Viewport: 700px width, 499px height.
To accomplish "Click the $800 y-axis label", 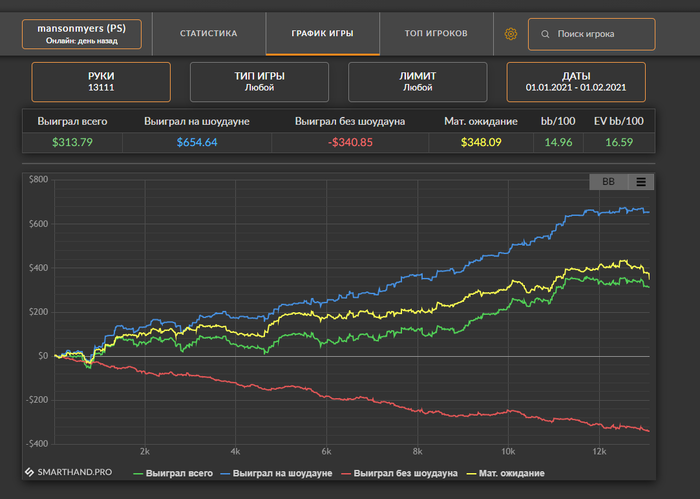I will pyautogui.click(x=38, y=179).
